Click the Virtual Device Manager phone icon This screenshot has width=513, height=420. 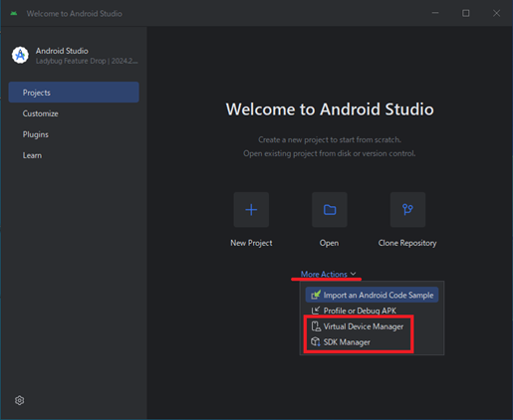click(316, 326)
